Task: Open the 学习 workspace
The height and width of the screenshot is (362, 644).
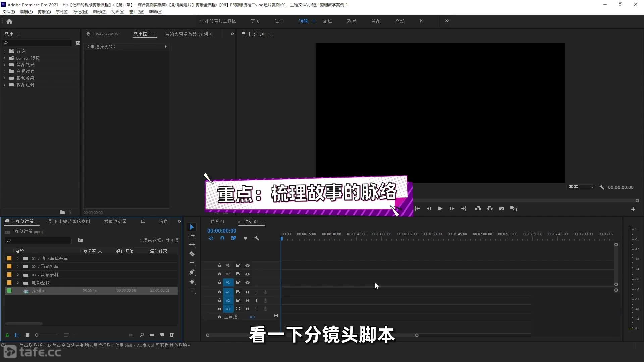Action: 255,21
